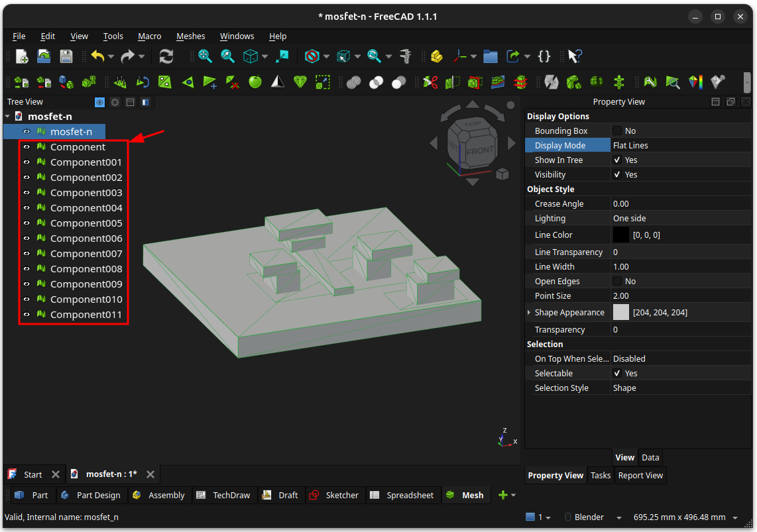757x532 pixels.
Task: Open the standard views cube dropdown arrow
Action: [265, 56]
